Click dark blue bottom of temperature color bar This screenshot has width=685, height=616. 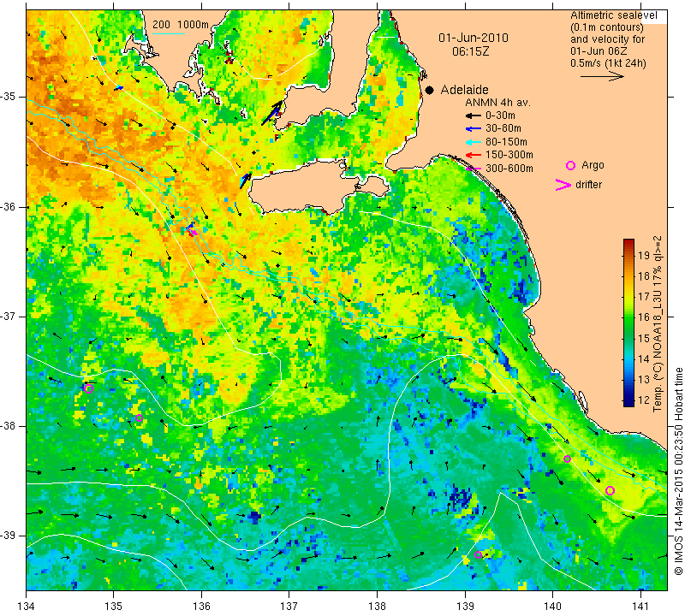[x=628, y=402]
